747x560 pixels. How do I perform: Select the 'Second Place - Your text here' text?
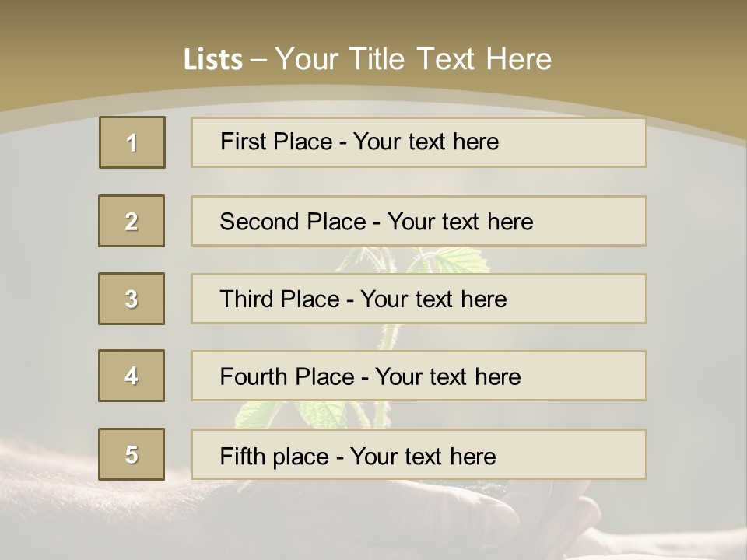(x=376, y=222)
